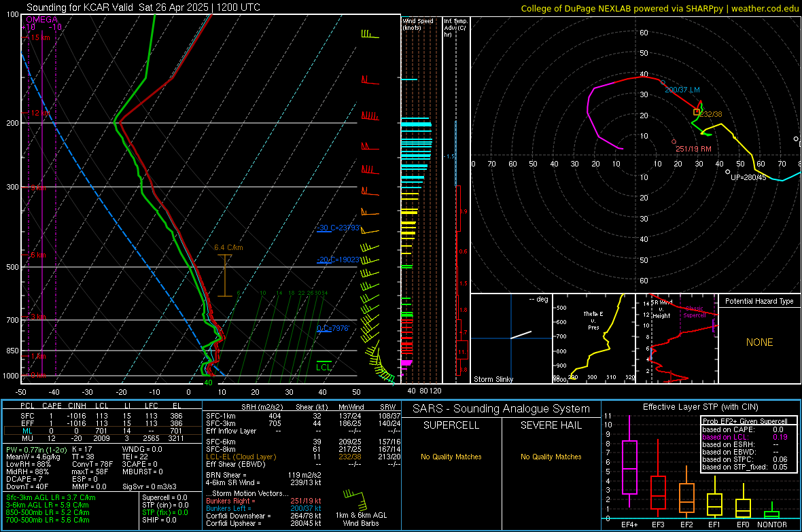
Task: Click the Prob EF2+ Given Supercell header
Action: tap(745, 421)
